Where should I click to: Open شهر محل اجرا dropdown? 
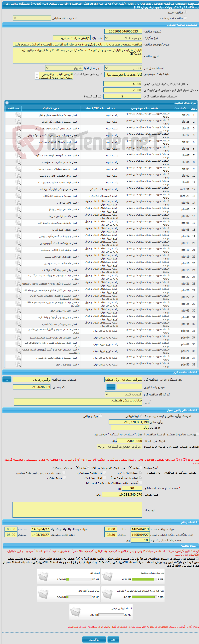64,68
